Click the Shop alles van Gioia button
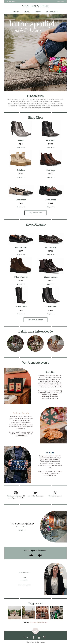The image size is (71, 644). [35, 213]
